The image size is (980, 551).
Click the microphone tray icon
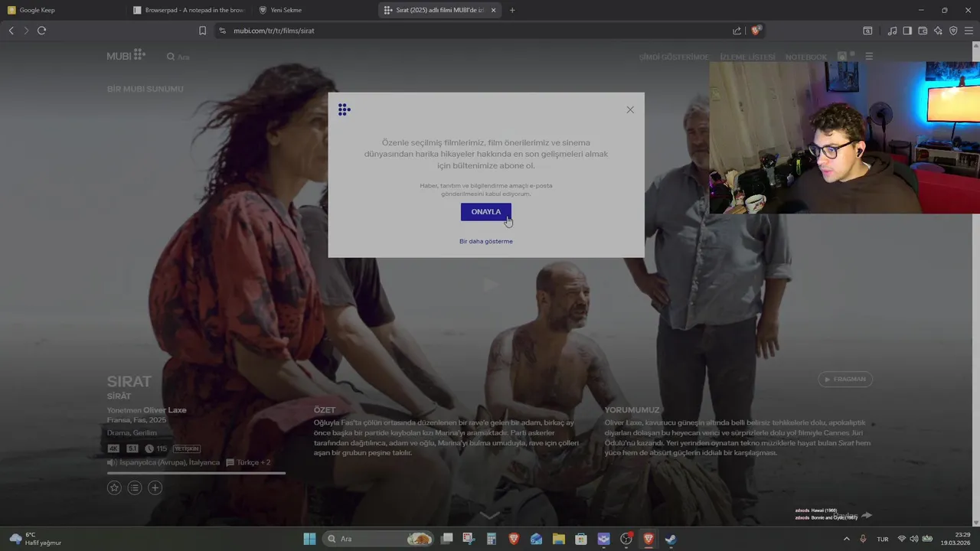[863, 539]
